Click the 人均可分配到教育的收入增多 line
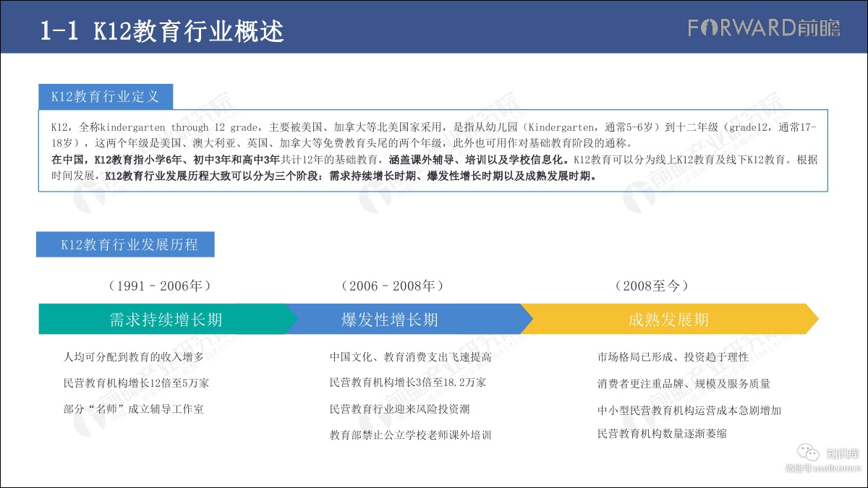The image size is (868, 488). pos(134,357)
